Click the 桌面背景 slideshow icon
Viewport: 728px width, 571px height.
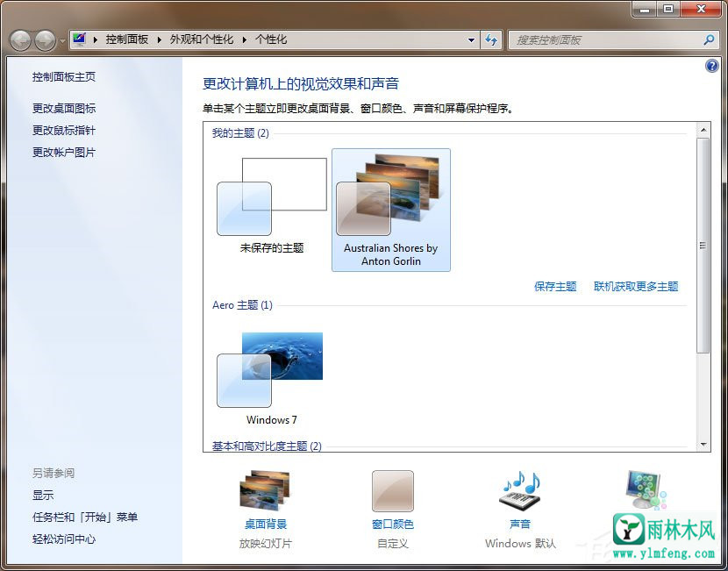pyautogui.click(x=265, y=490)
